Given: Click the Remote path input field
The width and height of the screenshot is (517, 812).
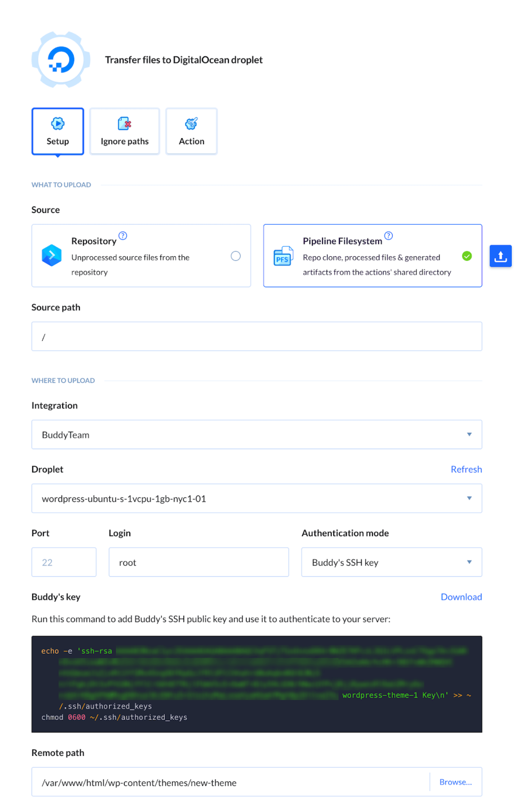Looking at the screenshot, I should click(231, 782).
